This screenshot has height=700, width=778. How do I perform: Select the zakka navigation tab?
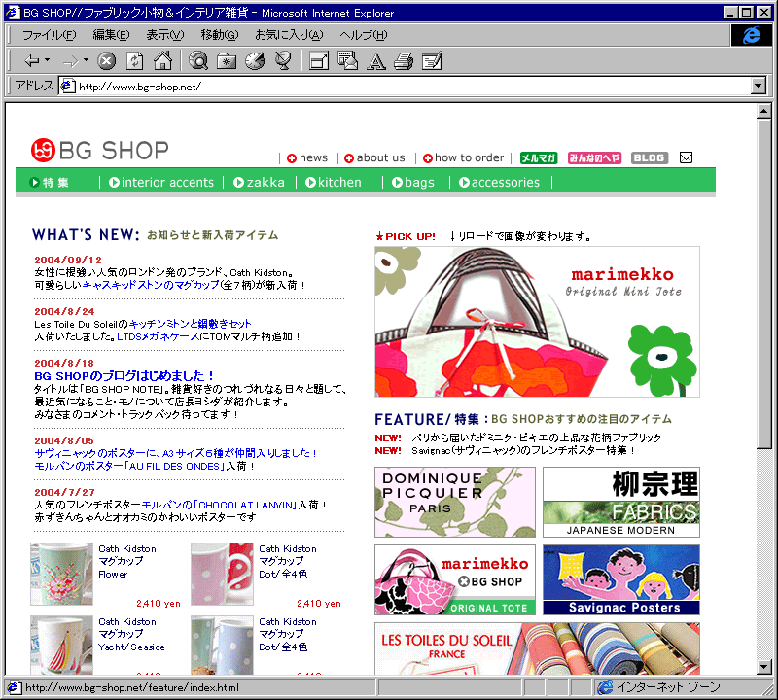pos(259,183)
